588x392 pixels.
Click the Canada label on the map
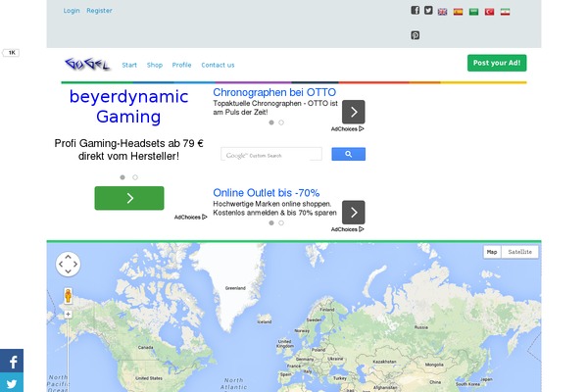point(145,347)
